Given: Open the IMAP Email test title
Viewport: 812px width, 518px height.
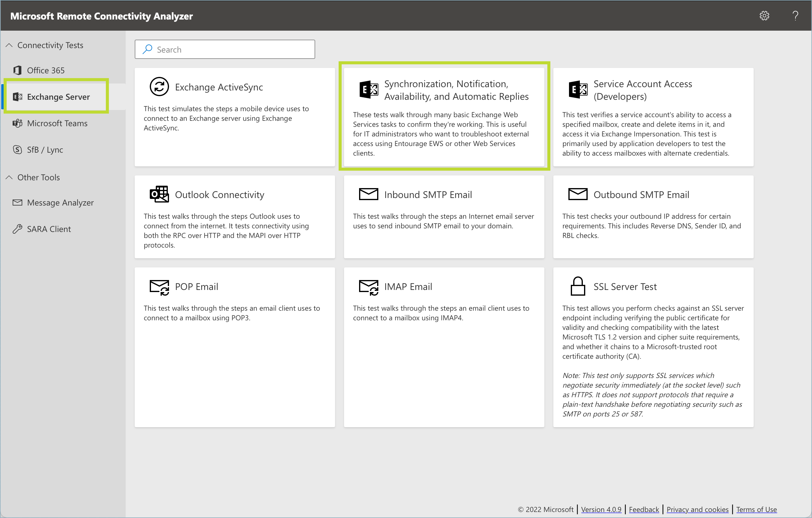Looking at the screenshot, I should click(x=408, y=287).
